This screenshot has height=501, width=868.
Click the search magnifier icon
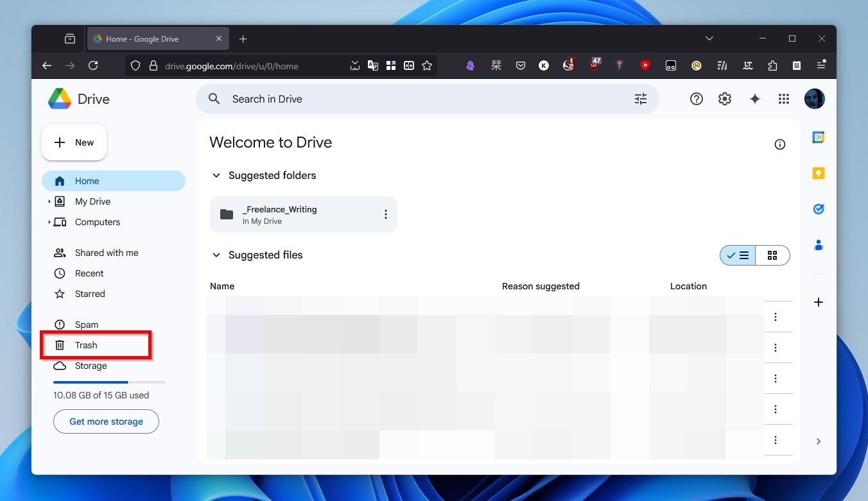click(x=215, y=99)
